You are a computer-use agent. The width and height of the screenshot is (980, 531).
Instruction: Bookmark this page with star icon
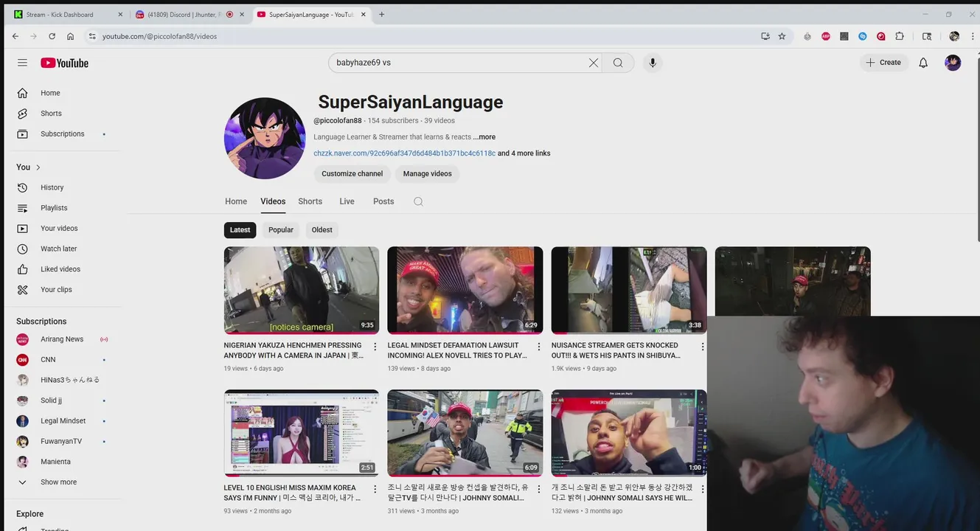pos(782,36)
